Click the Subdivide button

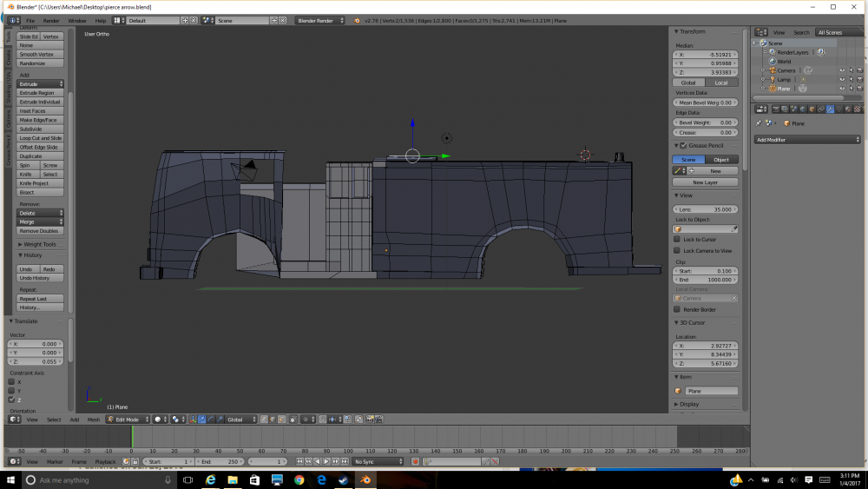pyautogui.click(x=40, y=129)
